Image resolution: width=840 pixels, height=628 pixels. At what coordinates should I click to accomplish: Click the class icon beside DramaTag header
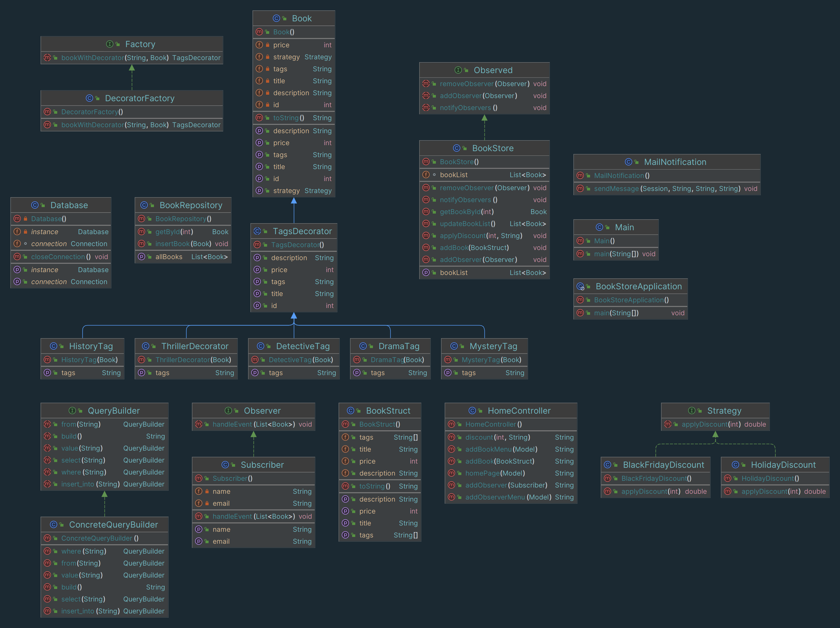click(x=363, y=346)
